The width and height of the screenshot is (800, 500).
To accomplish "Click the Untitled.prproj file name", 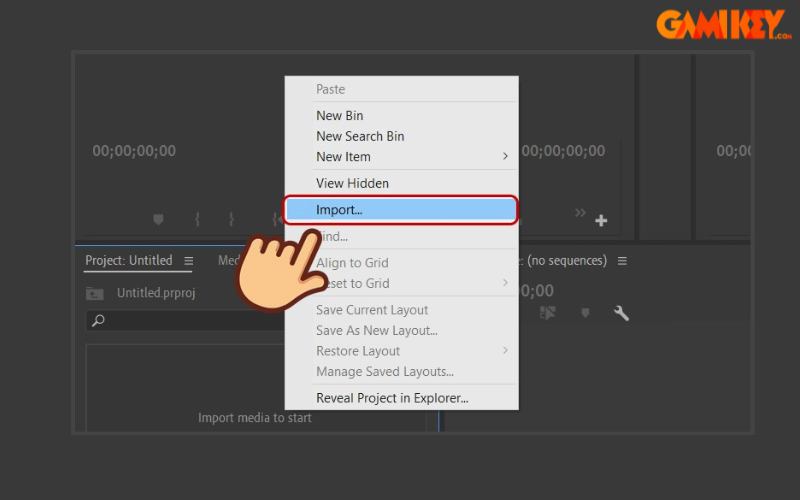I will pyautogui.click(x=156, y=293).
